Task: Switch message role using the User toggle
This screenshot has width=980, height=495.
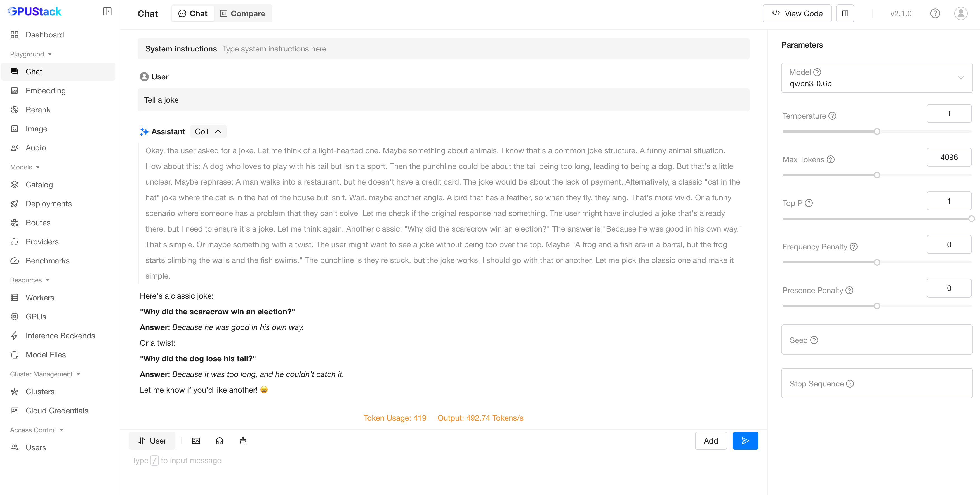Action: (x=152, y=440)
